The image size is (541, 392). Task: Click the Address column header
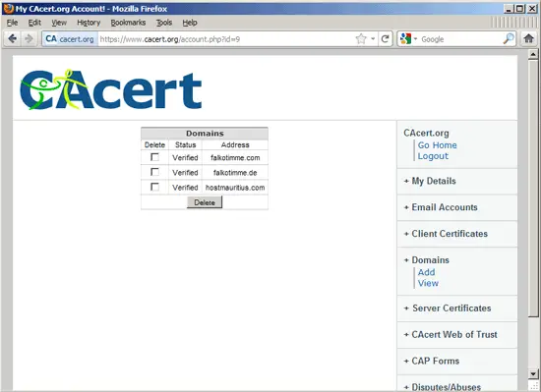[x=235, y=144]
